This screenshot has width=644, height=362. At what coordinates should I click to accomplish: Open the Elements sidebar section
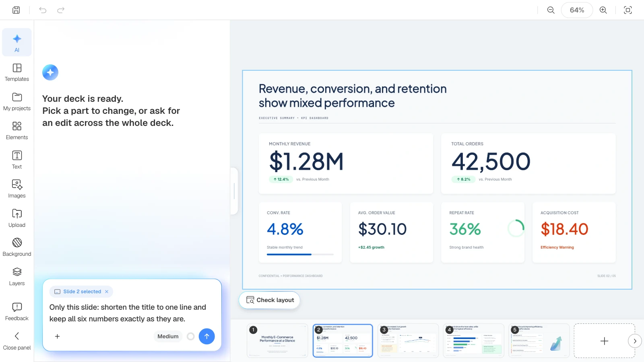(x=17, y=131)
